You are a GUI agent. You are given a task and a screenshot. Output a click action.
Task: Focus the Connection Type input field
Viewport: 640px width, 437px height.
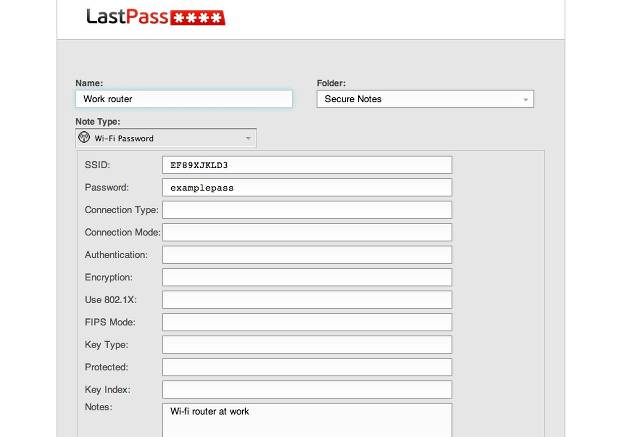coord(307,210)
